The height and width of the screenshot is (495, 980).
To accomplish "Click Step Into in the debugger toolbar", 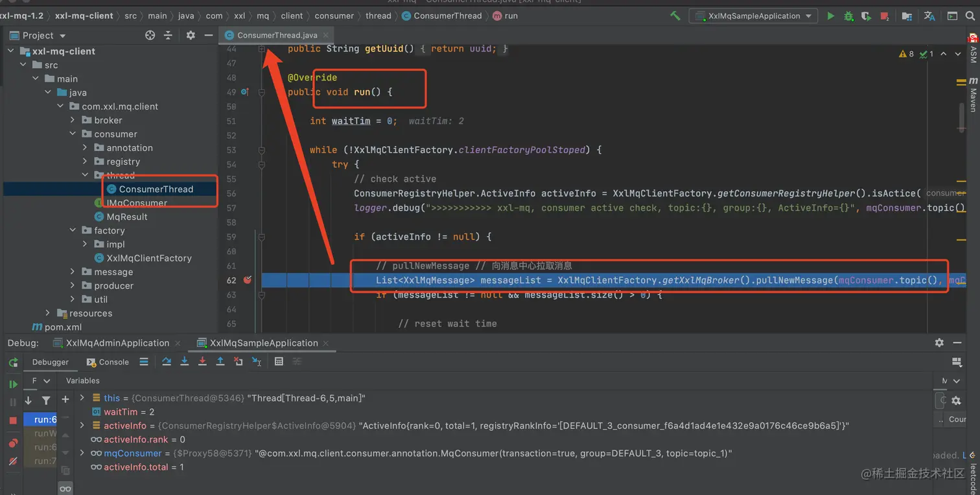I will click(x=184, y=361).
